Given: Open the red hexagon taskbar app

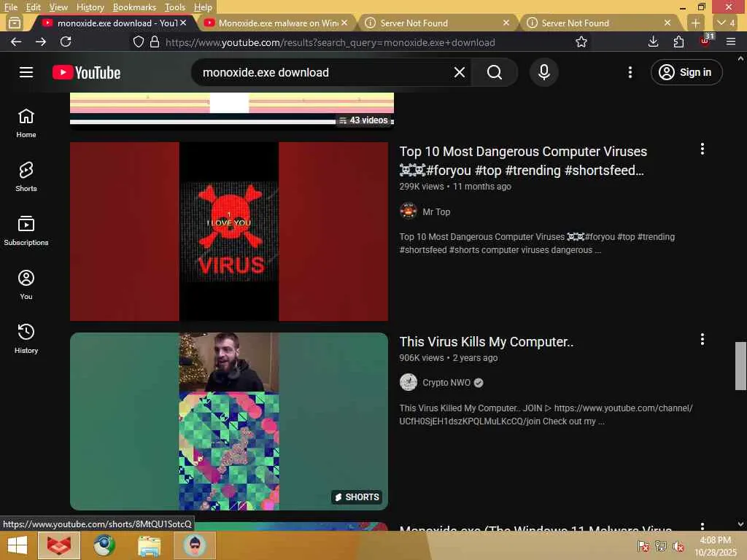Looking at the screenshot, I should (x=59, y=545).
